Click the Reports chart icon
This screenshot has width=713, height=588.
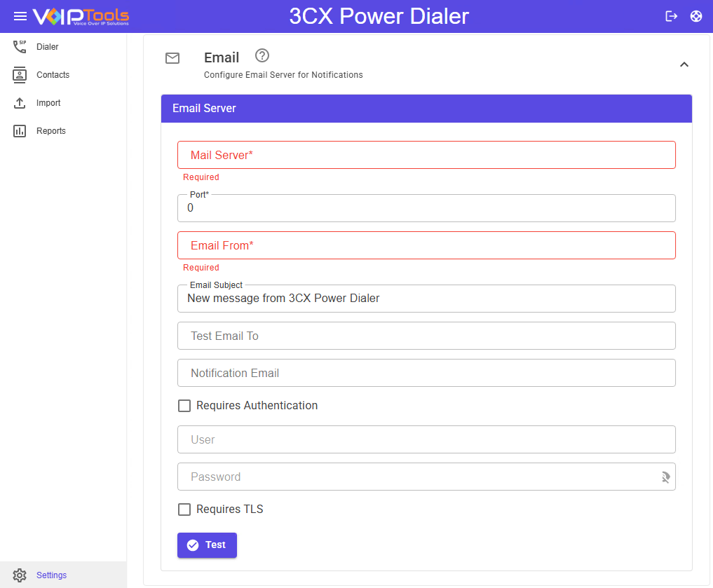pyautogui.click(x=20, y=131)
